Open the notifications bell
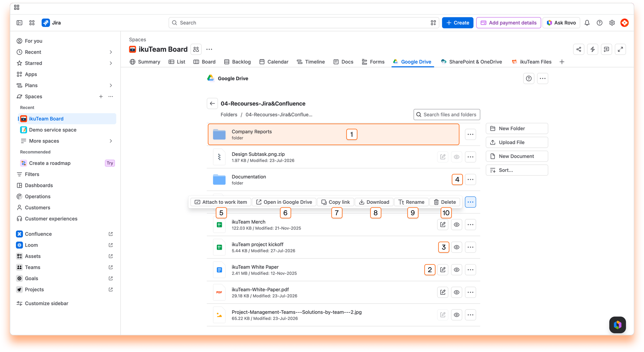 [587, 23]
